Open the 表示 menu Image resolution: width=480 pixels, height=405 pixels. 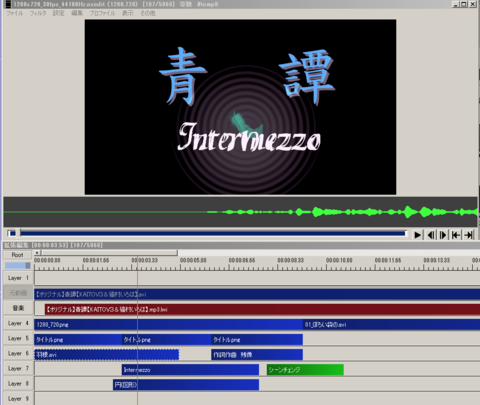[127, 13]
